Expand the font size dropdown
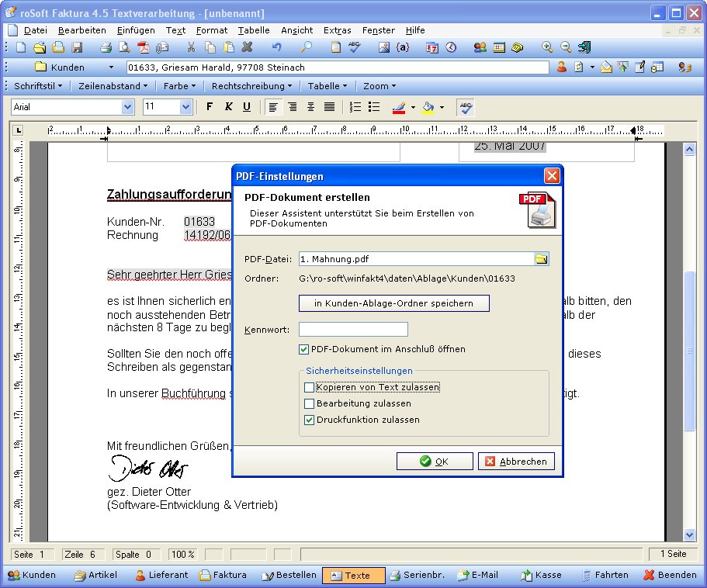707x588 pixels. point(185,107)
